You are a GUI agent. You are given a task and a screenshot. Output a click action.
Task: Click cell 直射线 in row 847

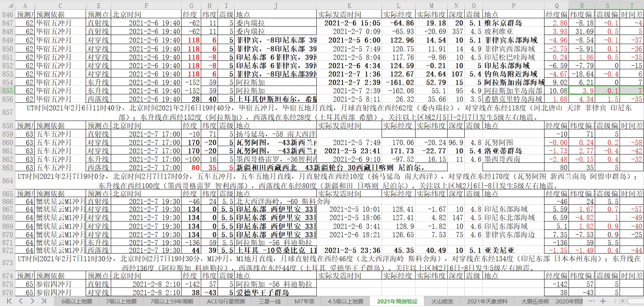point(99,23)
